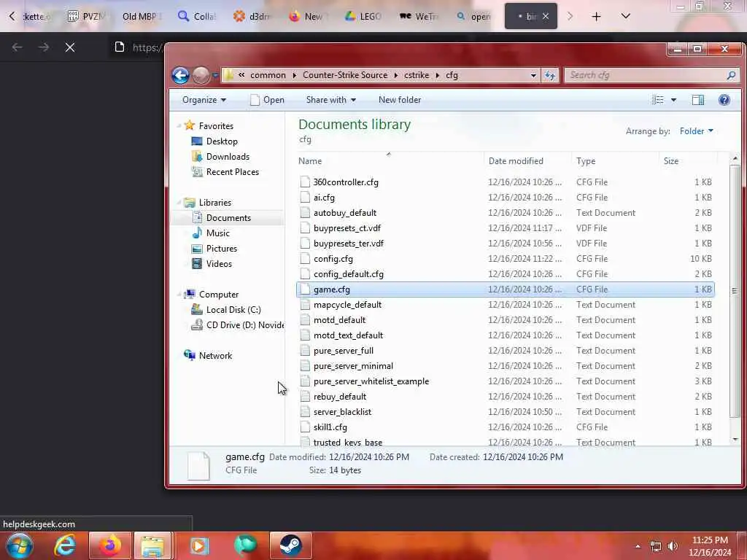This screenshot has height=560, width=747.
Task: Open the view options dropdown arrow
Action: (673, 100)
